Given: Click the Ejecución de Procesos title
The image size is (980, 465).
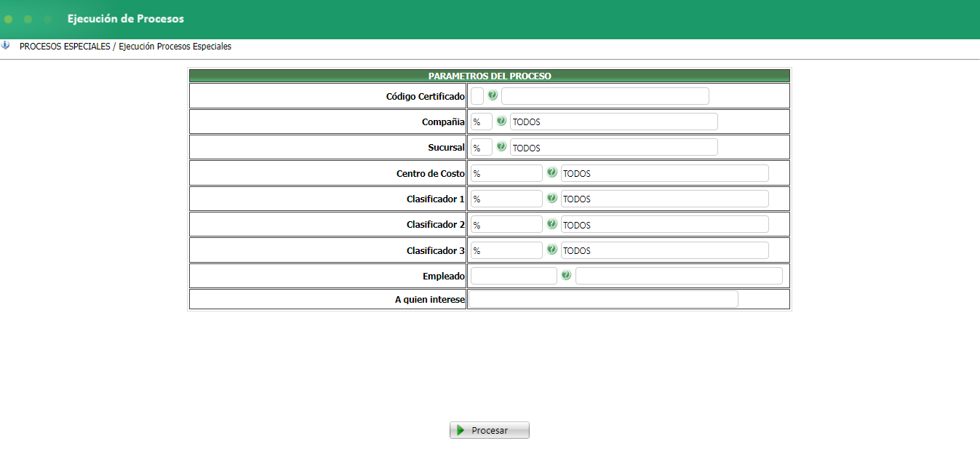Looking at the screenshot, I should pyautogui.click(x=126, y=19).
